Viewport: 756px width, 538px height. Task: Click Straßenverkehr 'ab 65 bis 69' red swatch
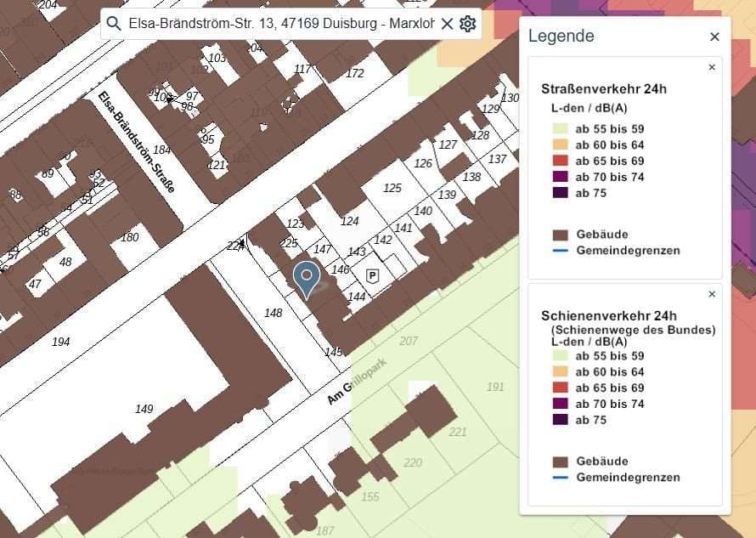[x=561, y=161]
